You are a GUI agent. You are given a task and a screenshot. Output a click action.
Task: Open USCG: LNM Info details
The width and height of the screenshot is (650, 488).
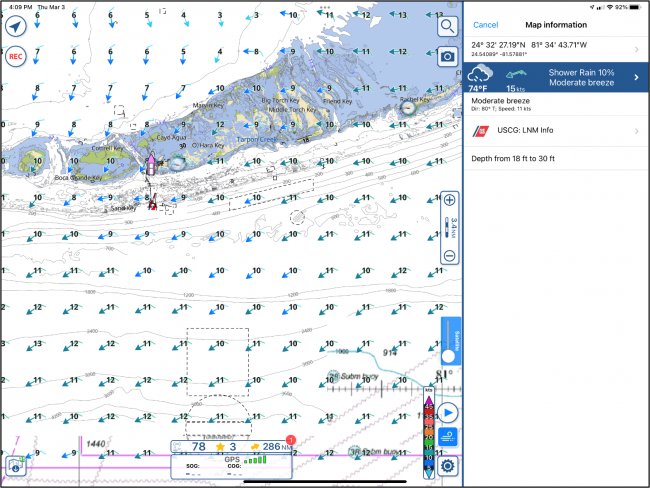[x=556, y=131]
